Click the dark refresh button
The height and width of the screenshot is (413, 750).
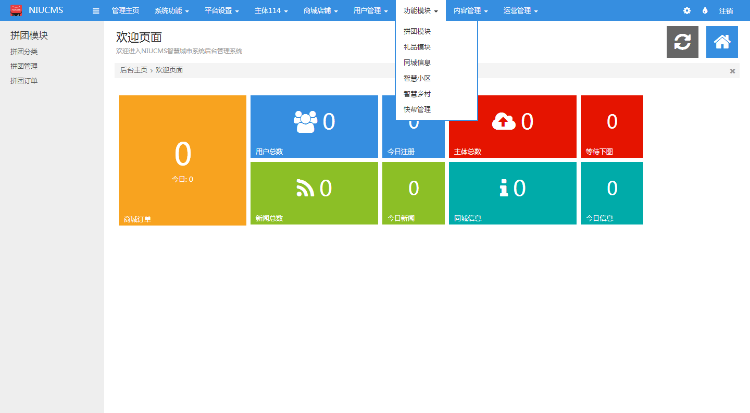[x=683, y=42]
